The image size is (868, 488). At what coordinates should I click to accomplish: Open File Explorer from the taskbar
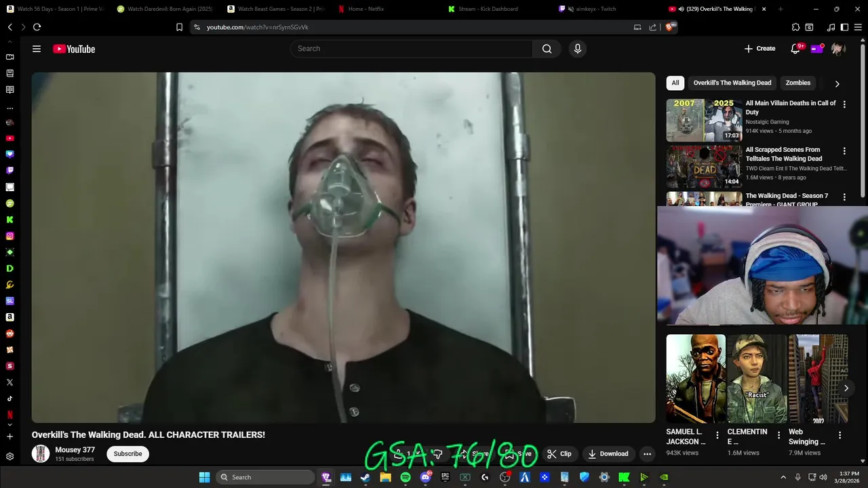(x=385, y=477)
